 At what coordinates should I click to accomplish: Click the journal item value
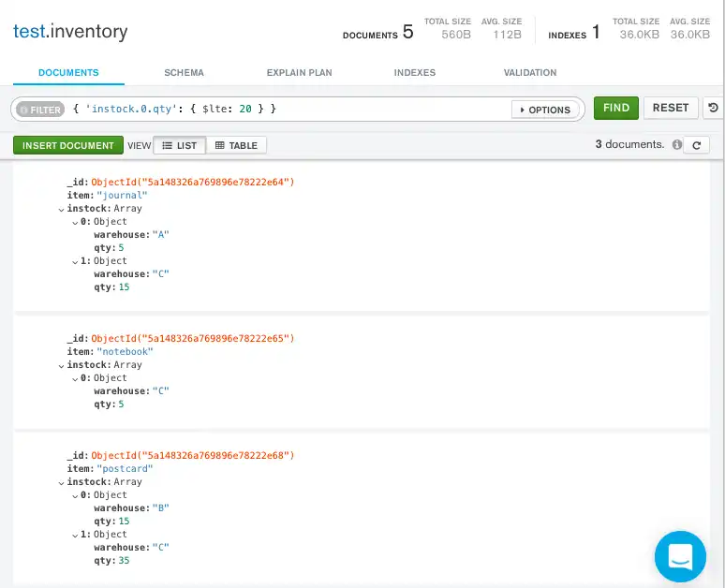tap(122, 196)
